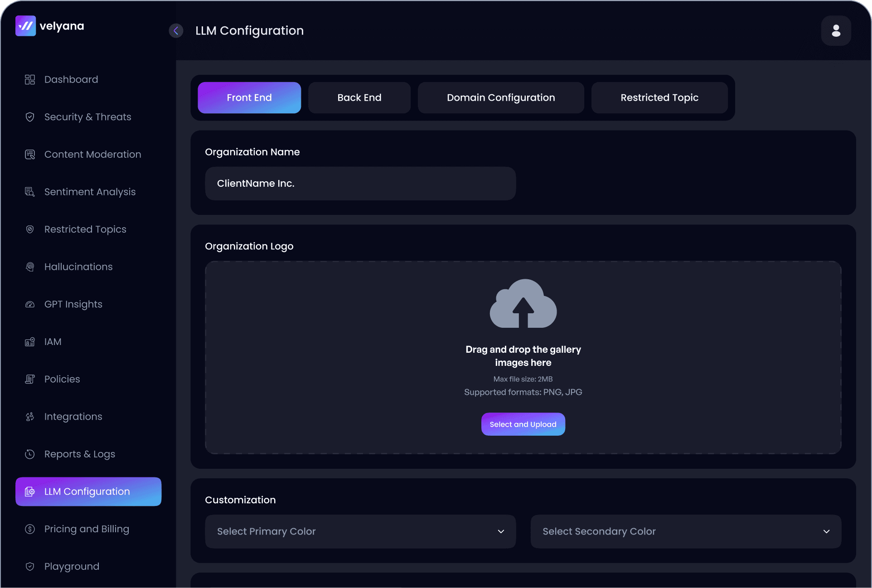
Task: Click the Reports & Logs clock icon
Action: point(30,454)
